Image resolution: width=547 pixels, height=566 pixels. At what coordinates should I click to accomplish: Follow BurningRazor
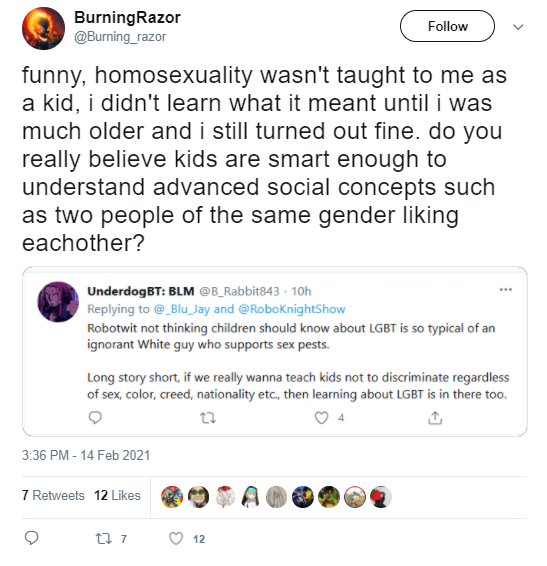tap(447, 26)
